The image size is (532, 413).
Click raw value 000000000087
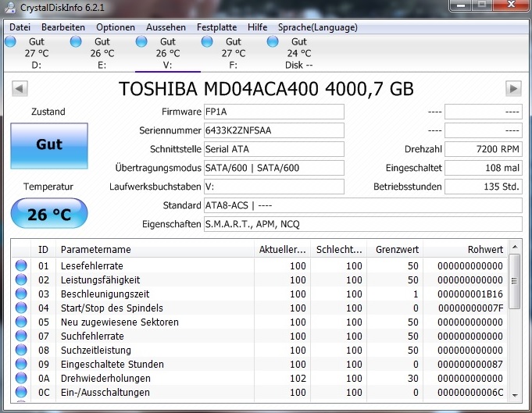[470, 365]
